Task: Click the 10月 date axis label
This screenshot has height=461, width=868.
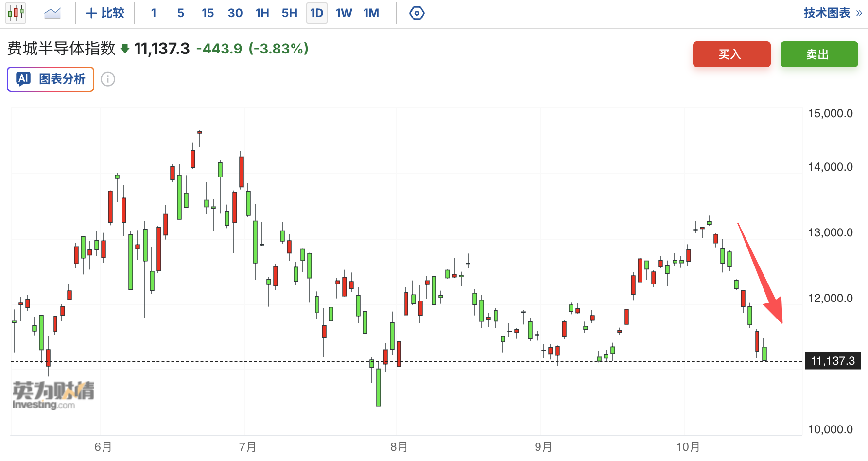Action: coord(688,447)
